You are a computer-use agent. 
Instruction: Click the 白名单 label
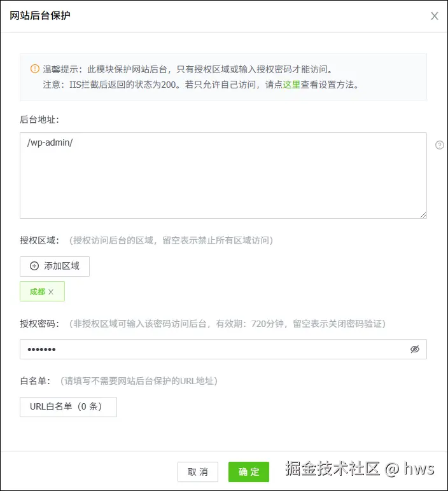pyautogui.click(x=35, y=381)
